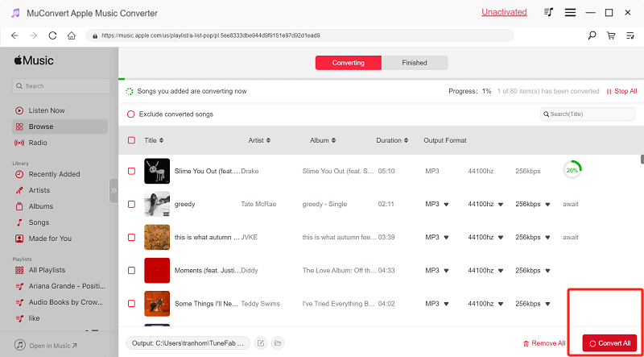Screen dimensions: 644x357
Task: Sort by Artist arrows
Action: [268, 141]
